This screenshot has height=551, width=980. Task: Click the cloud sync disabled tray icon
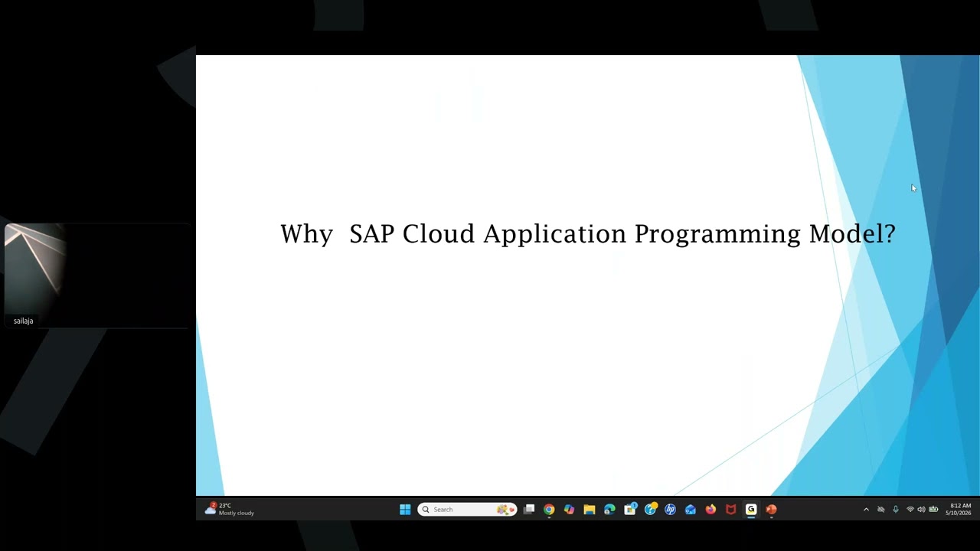tap(880, 510)
